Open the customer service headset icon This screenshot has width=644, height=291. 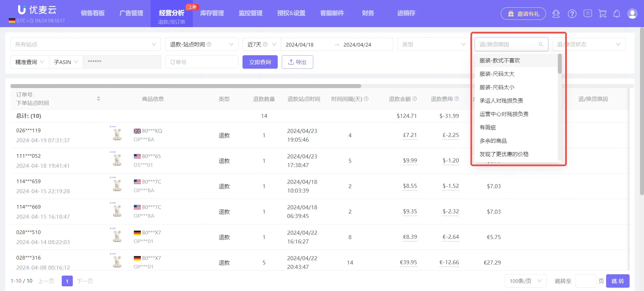tap(556, 14)
